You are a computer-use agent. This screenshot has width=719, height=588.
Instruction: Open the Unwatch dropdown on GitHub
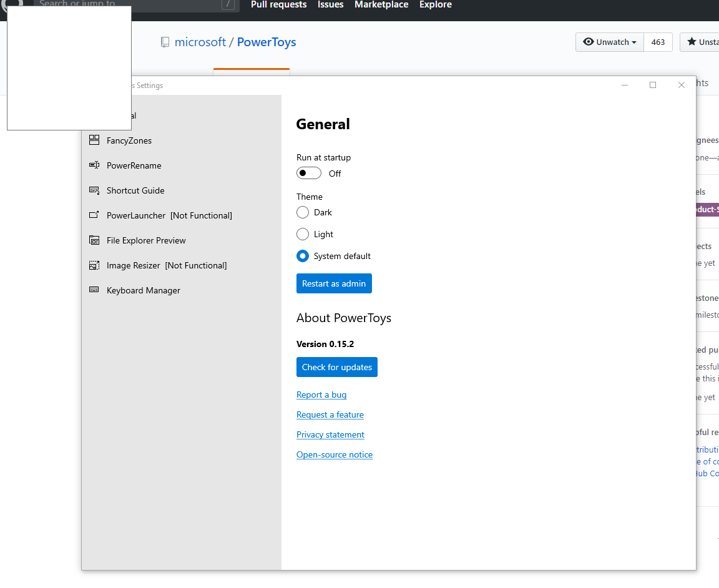pos(610,42)
